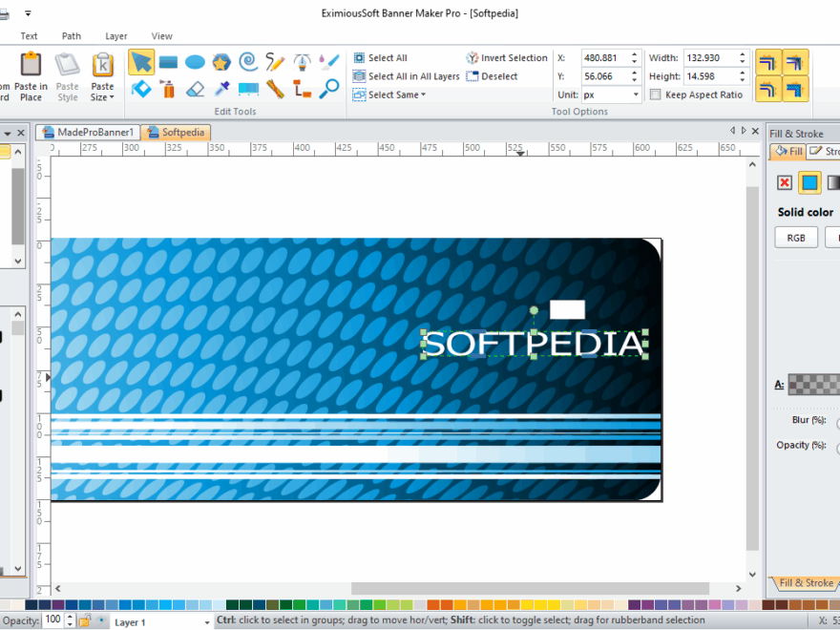Choose the No paint (X) fill option
This screenshot has height=630, width=840.
point(785,182)
